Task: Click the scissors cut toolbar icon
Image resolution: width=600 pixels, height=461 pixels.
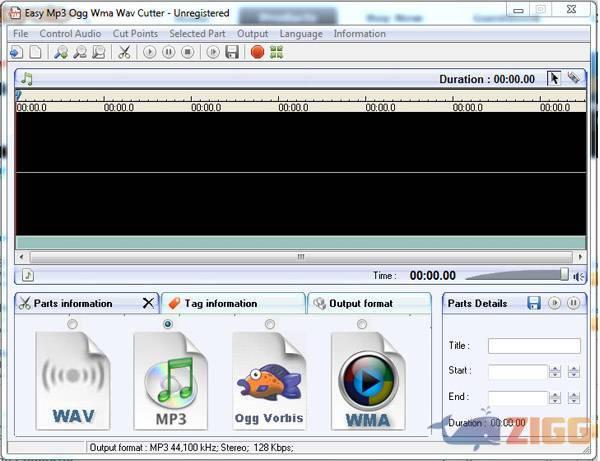Action: tap(124, 52)
